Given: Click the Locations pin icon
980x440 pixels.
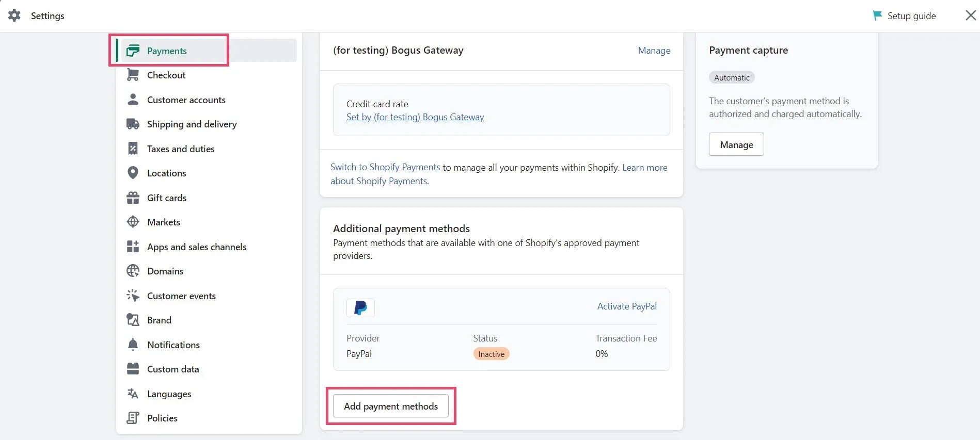Looking at the screenshot, I should [x=133, y=173].
